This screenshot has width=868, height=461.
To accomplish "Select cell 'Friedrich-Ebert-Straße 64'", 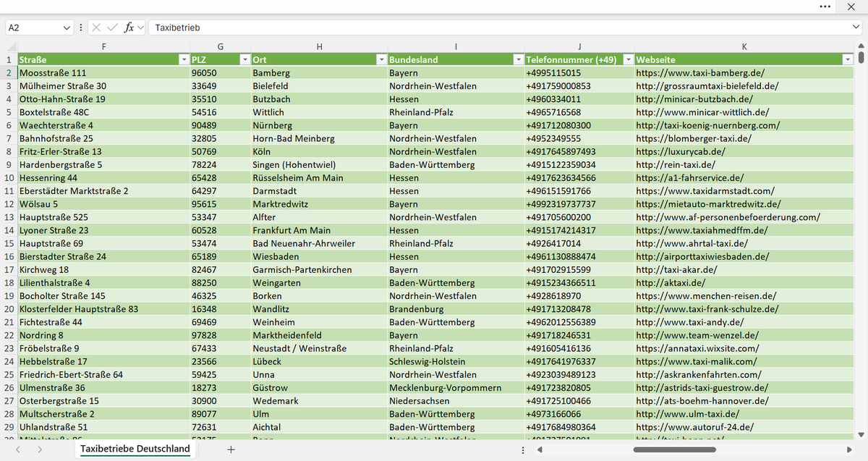I will click(103, 374).
